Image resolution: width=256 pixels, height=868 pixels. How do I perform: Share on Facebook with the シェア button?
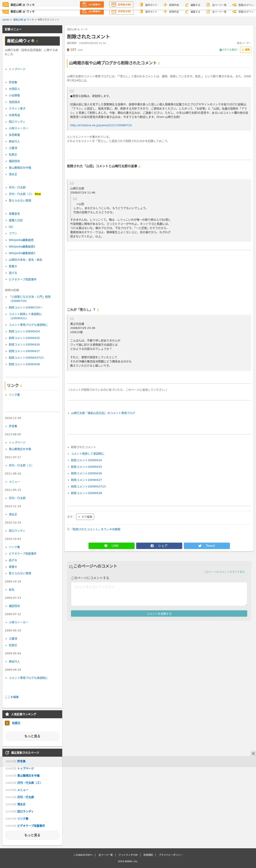tap(159, 546)
